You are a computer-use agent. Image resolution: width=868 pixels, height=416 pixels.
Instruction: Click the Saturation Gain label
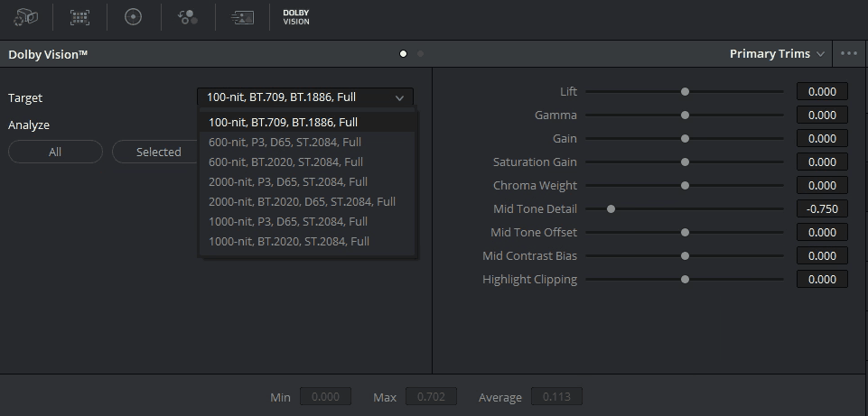tap(535, 162)
